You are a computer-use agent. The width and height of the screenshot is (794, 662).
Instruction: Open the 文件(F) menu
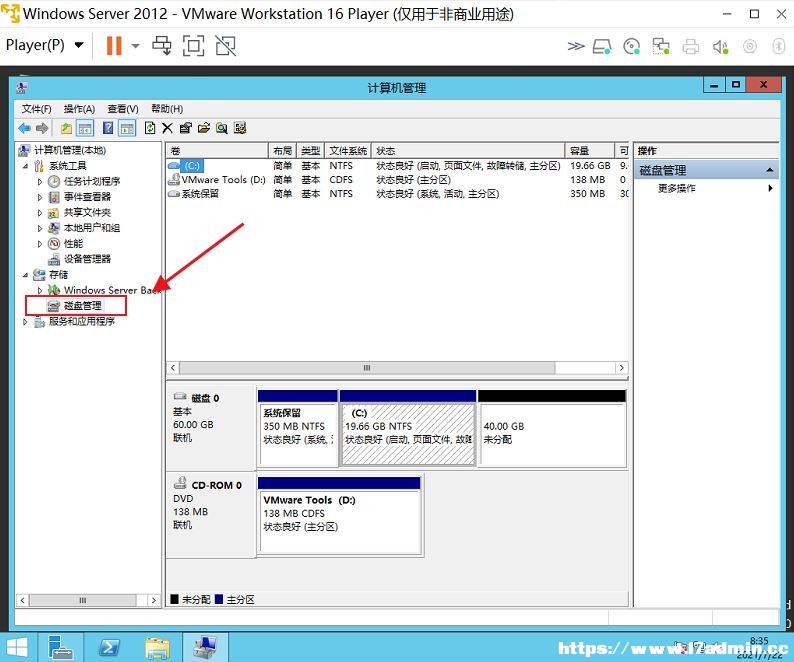tap(36, 109)
